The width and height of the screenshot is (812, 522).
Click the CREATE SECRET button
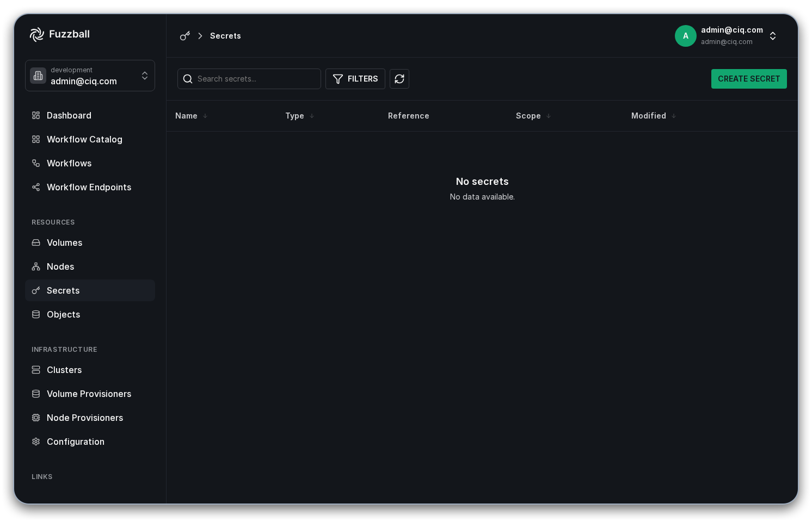click(x=749, y=79)
